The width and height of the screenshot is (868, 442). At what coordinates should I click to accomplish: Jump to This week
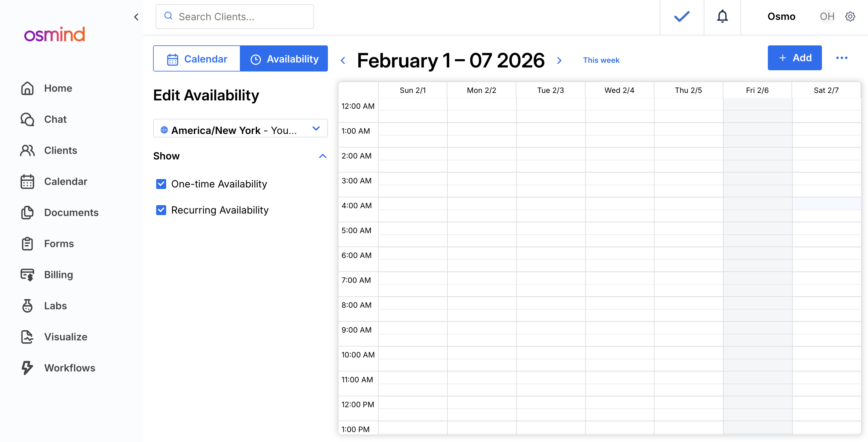[601, 60]
